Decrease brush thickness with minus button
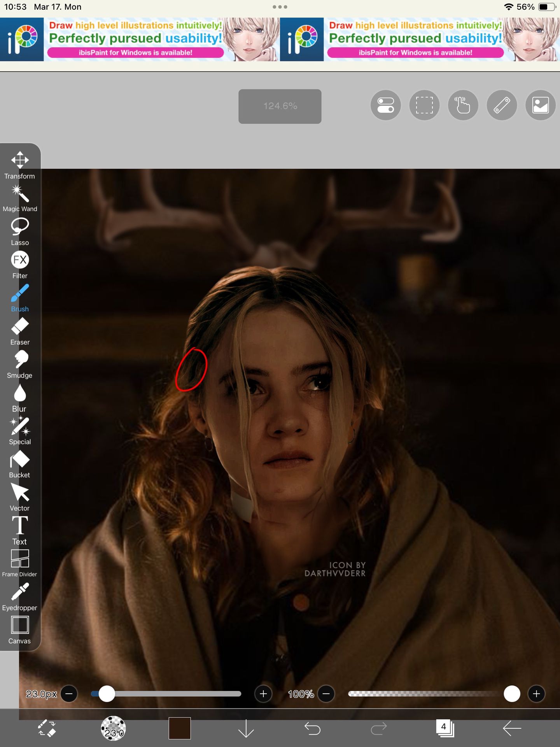This screenshot has height=747, width=560. (x=69, y=694)
